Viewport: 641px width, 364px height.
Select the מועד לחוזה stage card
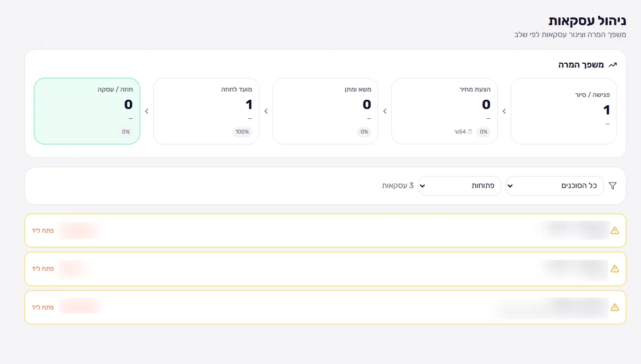tap(206, 111)
